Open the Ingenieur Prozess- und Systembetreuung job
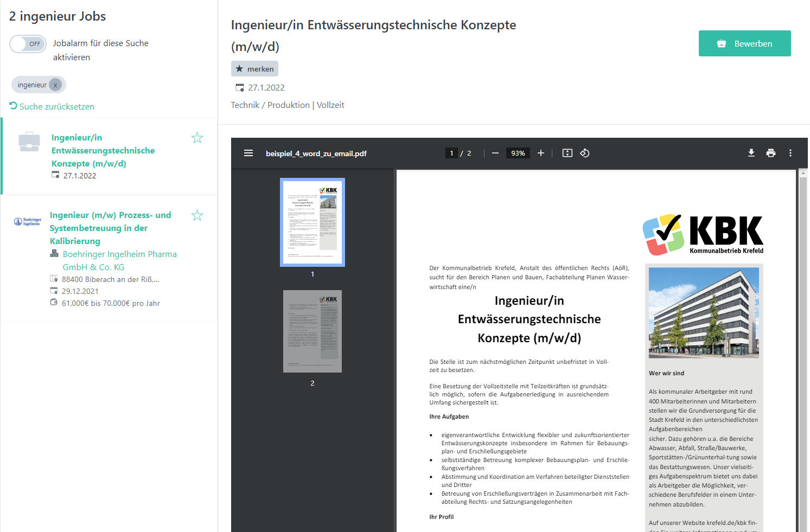This screenshot has height=532, width=810. [x=110, y=228]
